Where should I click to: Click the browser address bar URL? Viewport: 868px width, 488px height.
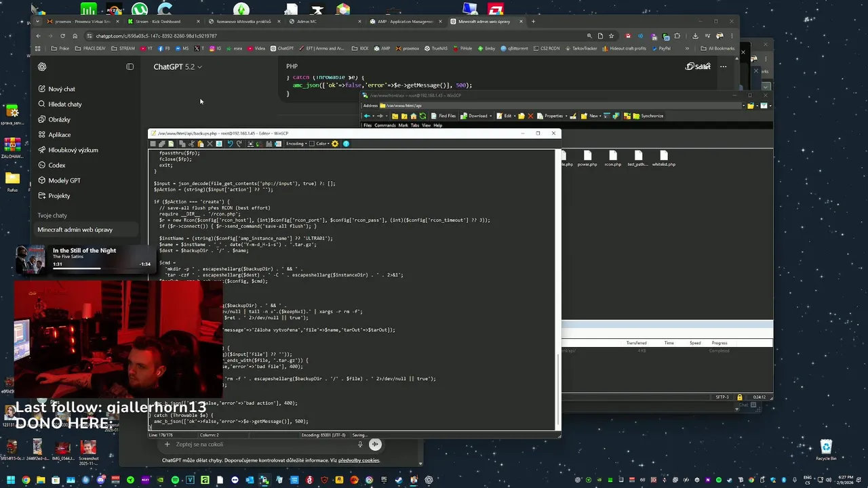coord(156,36)
